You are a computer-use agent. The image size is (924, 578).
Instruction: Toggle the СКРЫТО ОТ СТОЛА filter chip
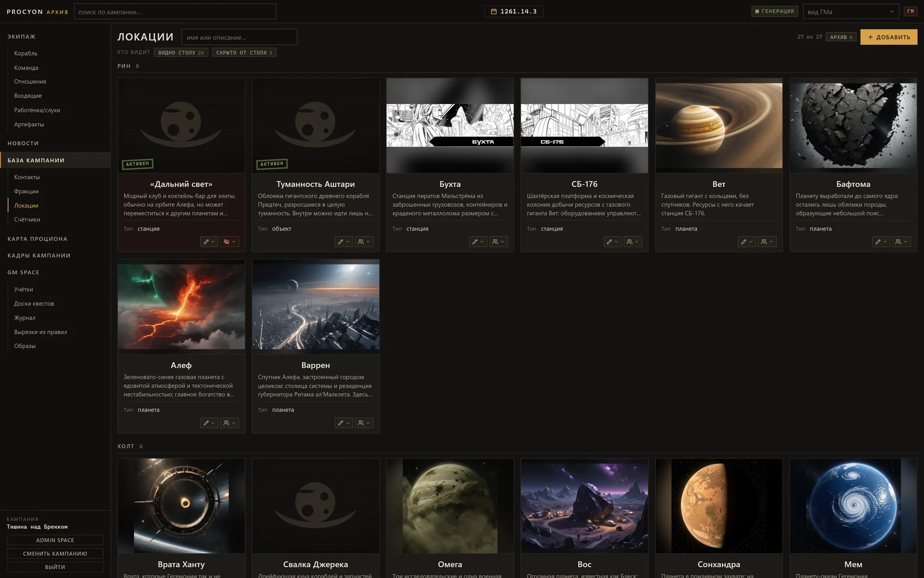coord(244,53)
